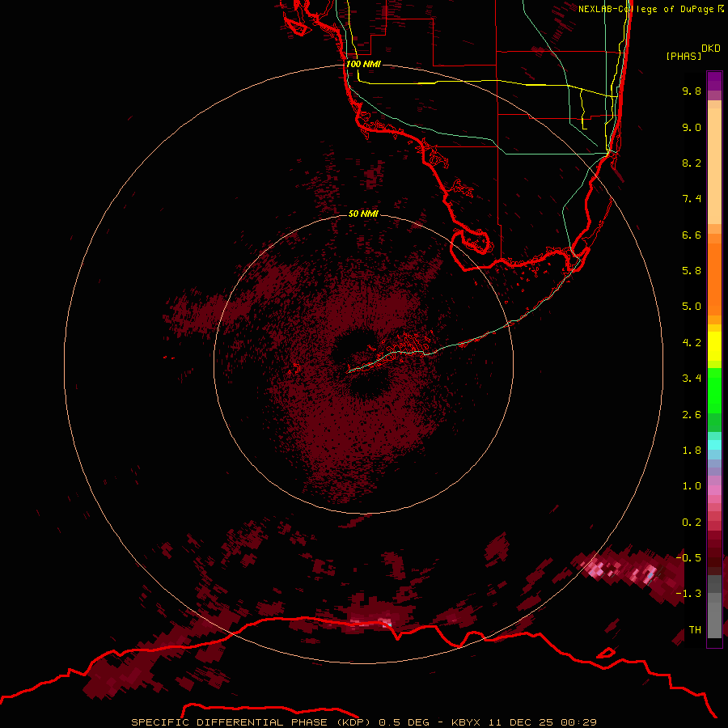Click the 0.5 DEG elevation text
728x728 pixels.
[x=405, y=722]
